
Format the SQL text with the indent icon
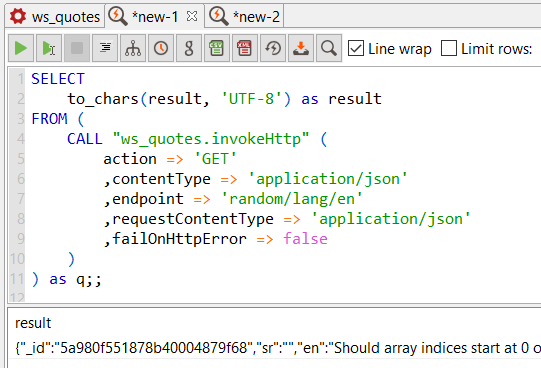105,48
